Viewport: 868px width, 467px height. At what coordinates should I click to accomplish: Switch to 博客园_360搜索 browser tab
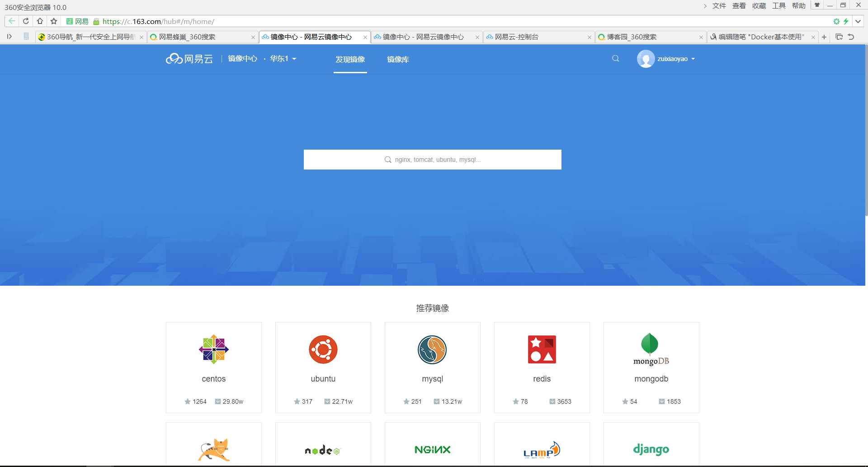[651, 37]
